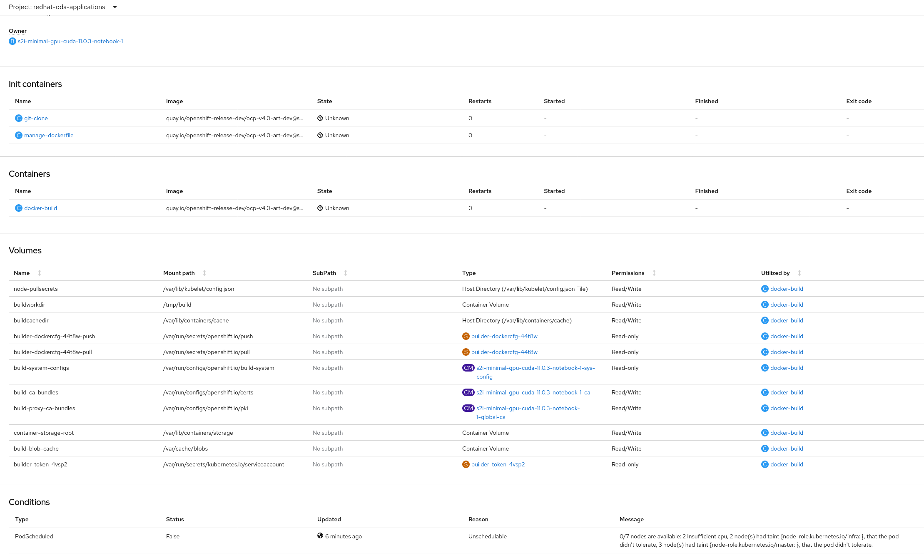Click docker-build link in build-blob-cache row

pyautogui.click(x=787, y=448)
